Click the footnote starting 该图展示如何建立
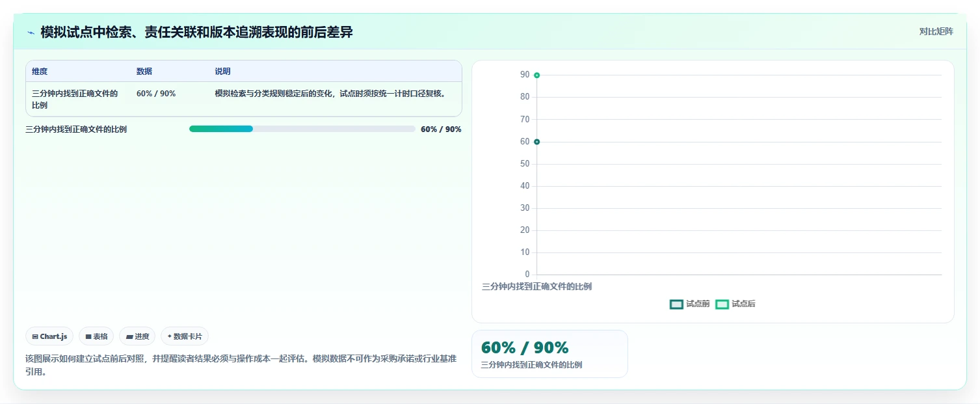This screenshot has height=404, width=980. tap(241, 366)
